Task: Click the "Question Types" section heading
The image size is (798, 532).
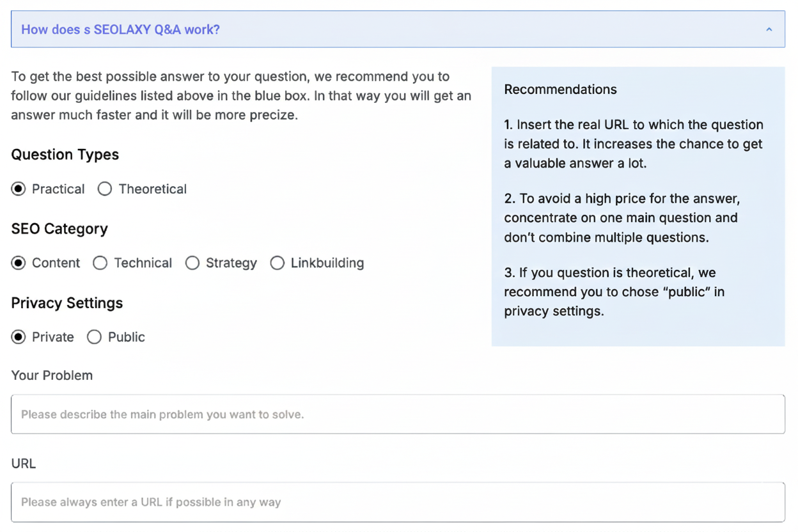Action: 65,155
